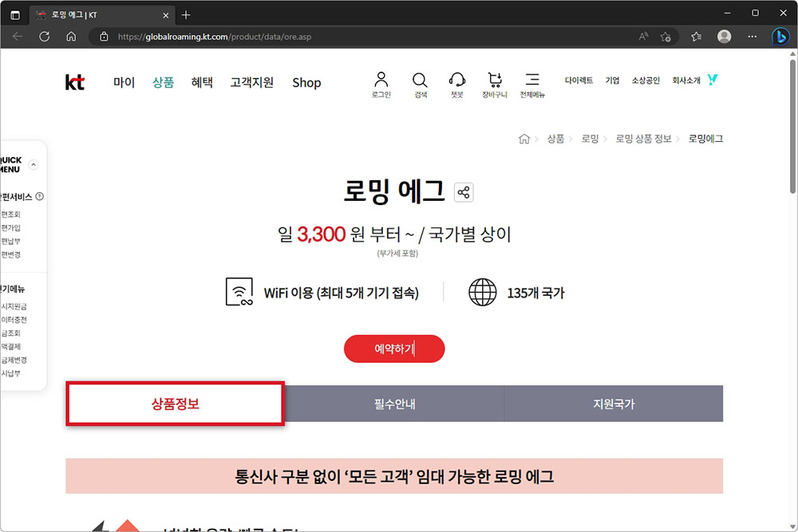Open the chatbot (챗봇) icon
Screen dimensions: 798x532
[457, 85]
